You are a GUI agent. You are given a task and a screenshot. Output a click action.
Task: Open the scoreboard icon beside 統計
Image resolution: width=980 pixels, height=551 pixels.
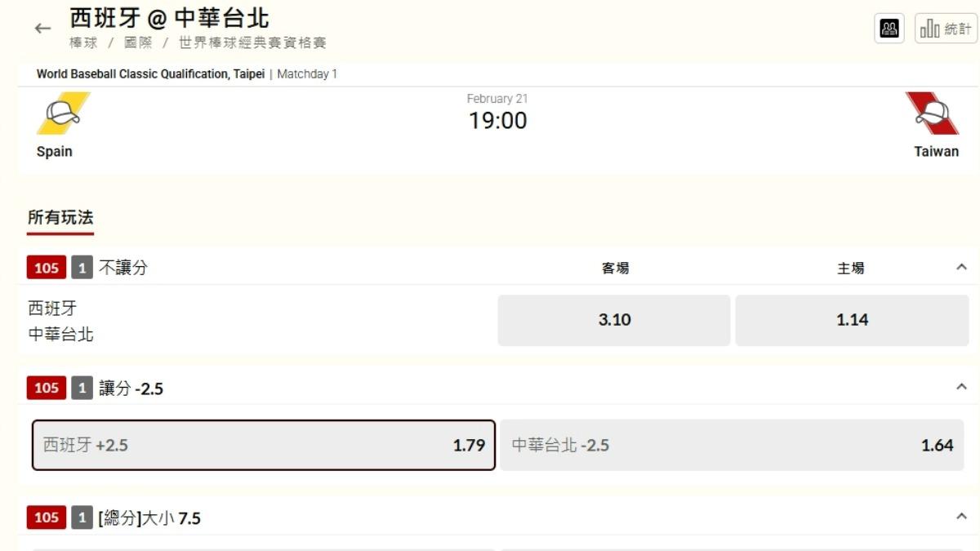click(x=889, y=29)
